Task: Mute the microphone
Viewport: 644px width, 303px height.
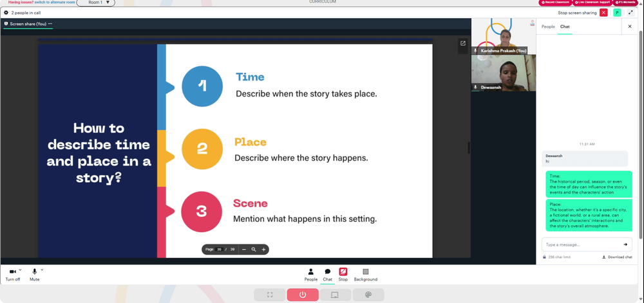Action: 35,274
